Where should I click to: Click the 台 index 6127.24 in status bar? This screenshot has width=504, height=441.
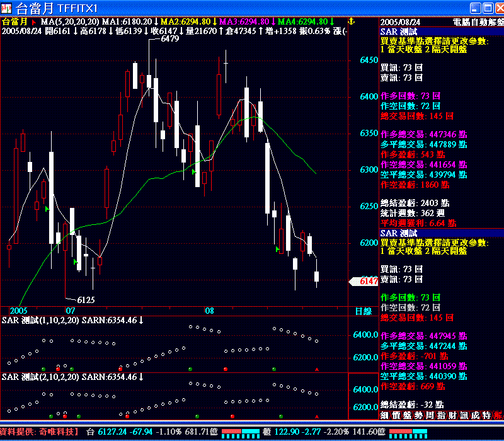112,432
